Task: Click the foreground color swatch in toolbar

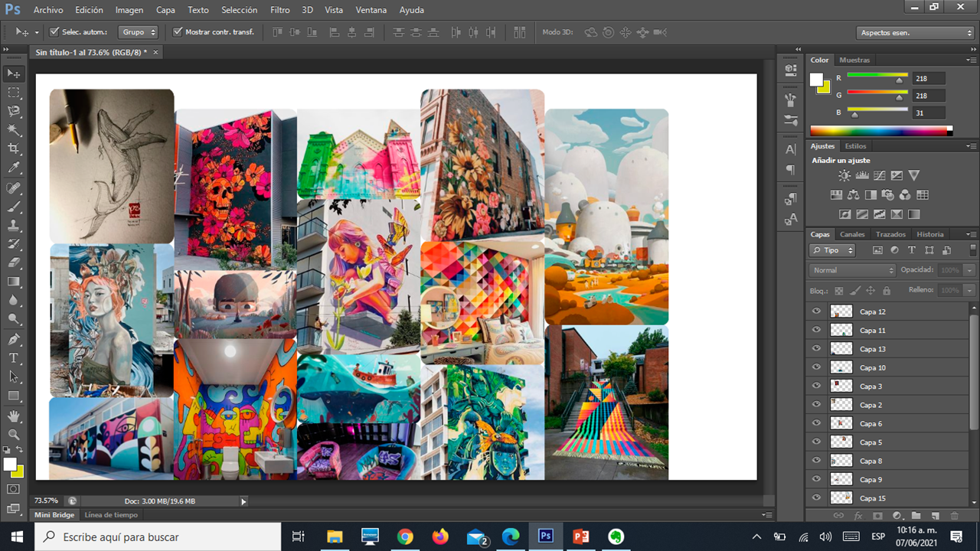Action: (x=10, y=465)
